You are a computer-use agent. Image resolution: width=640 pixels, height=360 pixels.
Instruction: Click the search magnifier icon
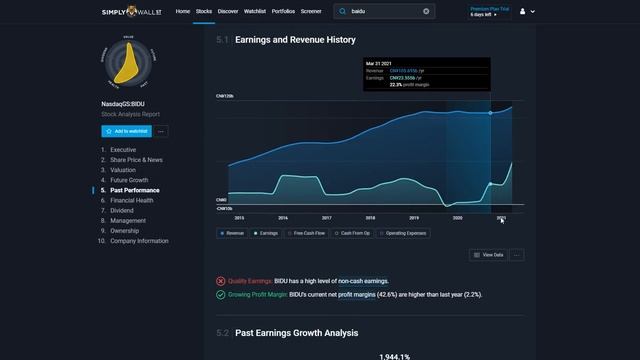[342, 11]
